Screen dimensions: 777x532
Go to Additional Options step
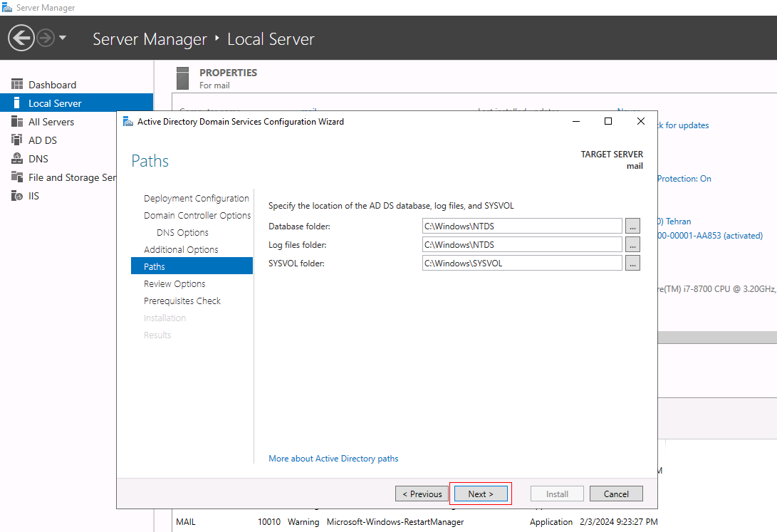click(181, 250)
